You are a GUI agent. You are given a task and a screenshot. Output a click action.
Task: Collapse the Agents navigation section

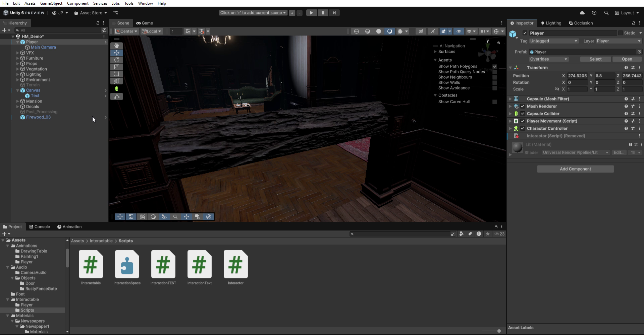(435, 60)
